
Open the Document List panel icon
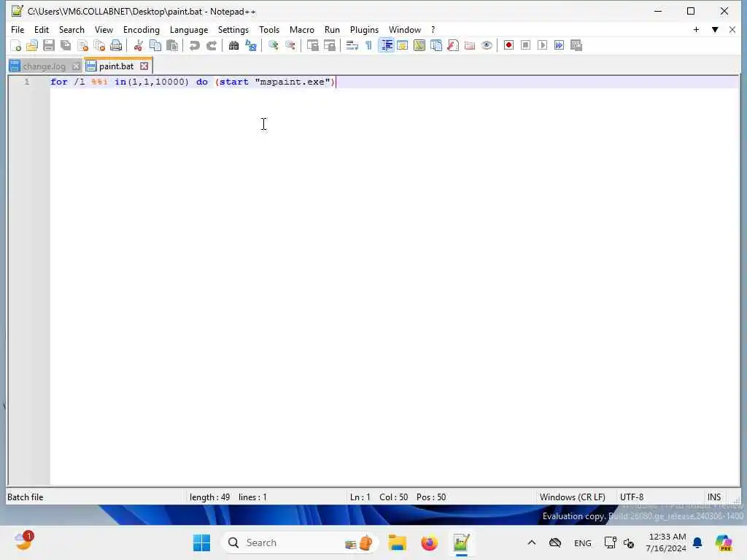[436, 46]
